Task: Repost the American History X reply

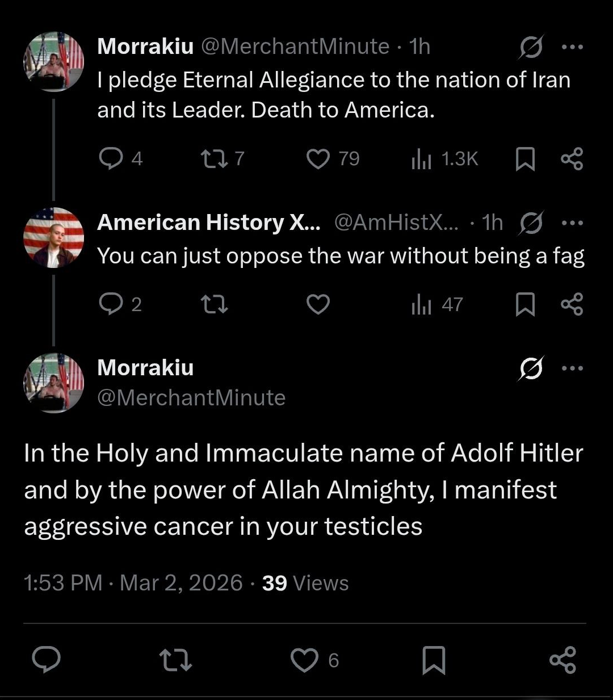Action: pos(215,305)
